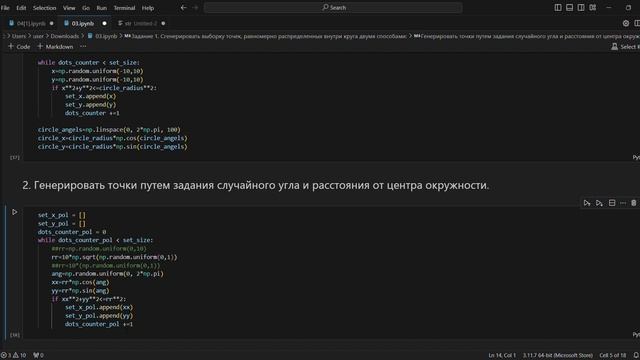Click line ang=np.random.uniform(0, 2*np.pi)

pos(107,274)
